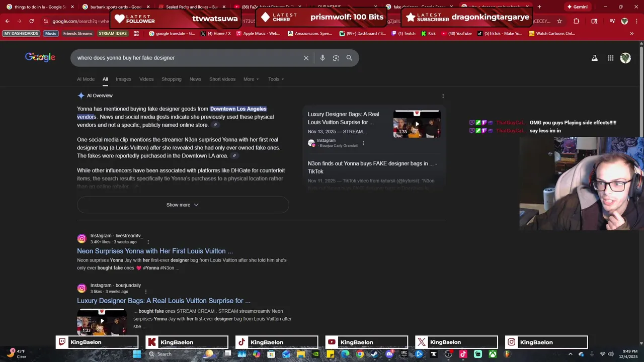644x362 pixels.
Task: Open the browser extensions puzzle icon
Action: click(577, 21)
